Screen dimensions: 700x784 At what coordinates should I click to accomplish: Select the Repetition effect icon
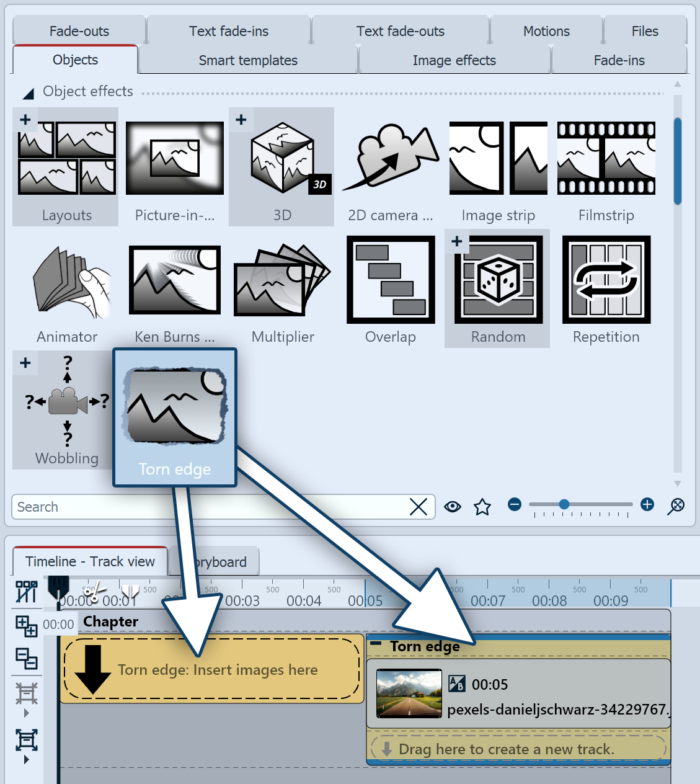tap(606, 280)
